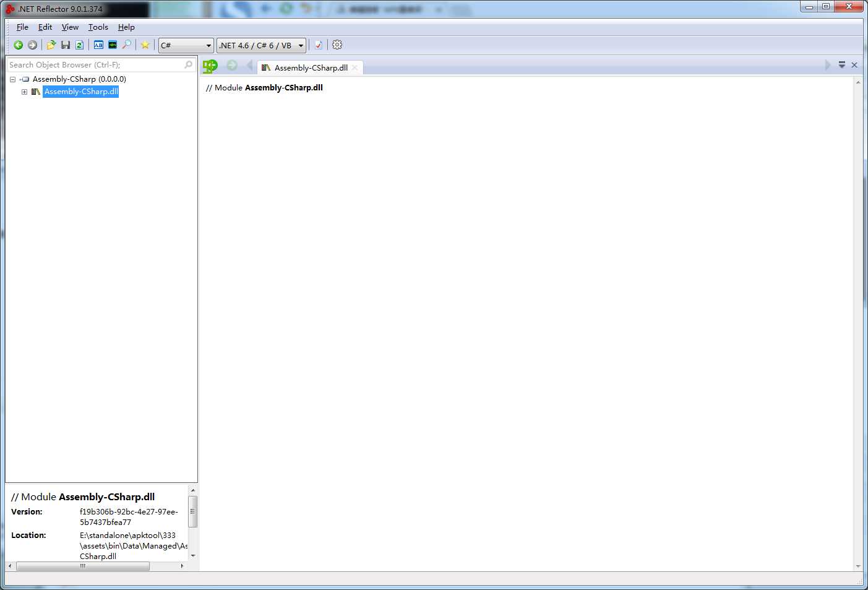Click the details panel horizontal scrollbar thumb
This screenshot has width=868, height=590.
[x=82, y=566]
